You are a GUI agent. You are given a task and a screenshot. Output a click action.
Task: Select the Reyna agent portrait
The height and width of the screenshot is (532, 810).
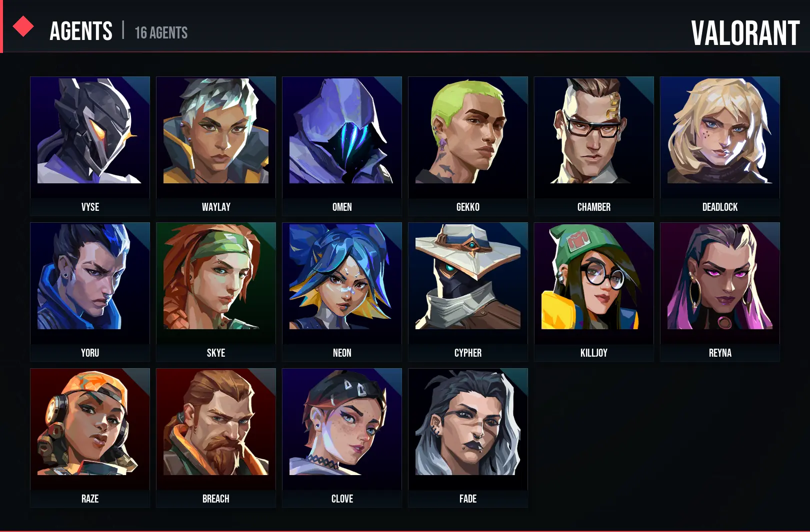pos(720,292)
